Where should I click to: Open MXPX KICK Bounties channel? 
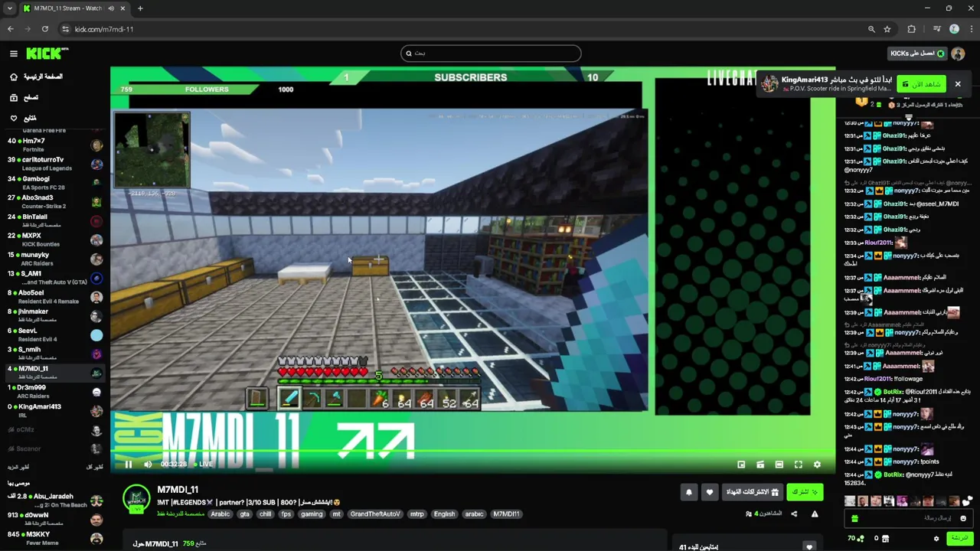pyautogui.click(x=54, y=240)
